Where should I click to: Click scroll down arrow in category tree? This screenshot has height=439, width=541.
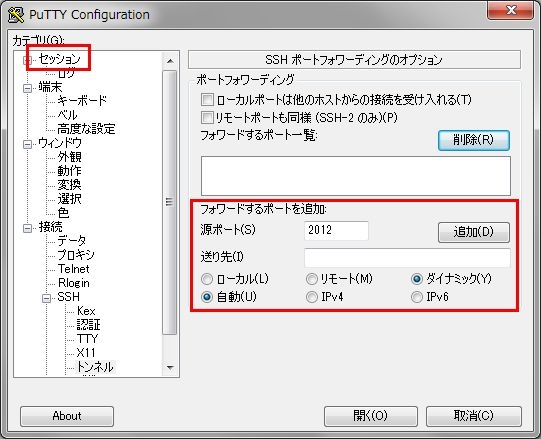pyautogui.click(x=170, y=368)
